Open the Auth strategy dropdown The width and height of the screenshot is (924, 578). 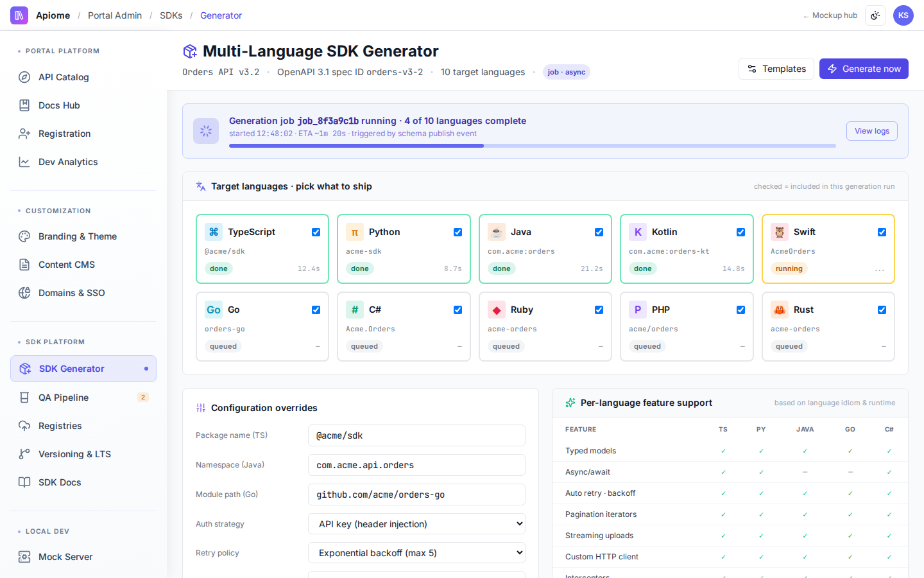tap(417, 524)
